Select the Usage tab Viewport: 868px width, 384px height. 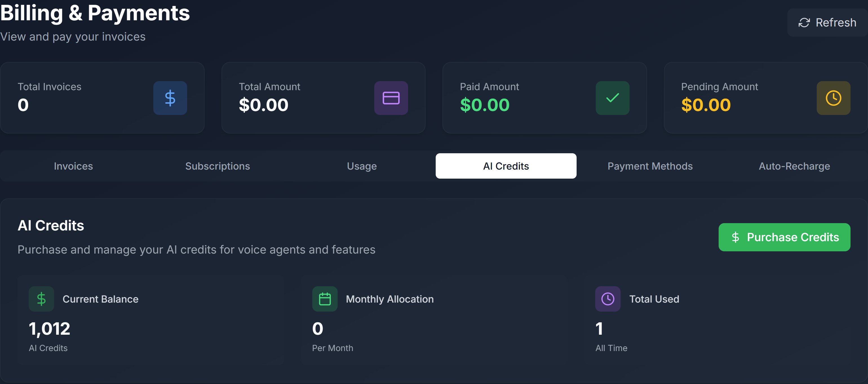pyautogui.click(x=362, y=166)
